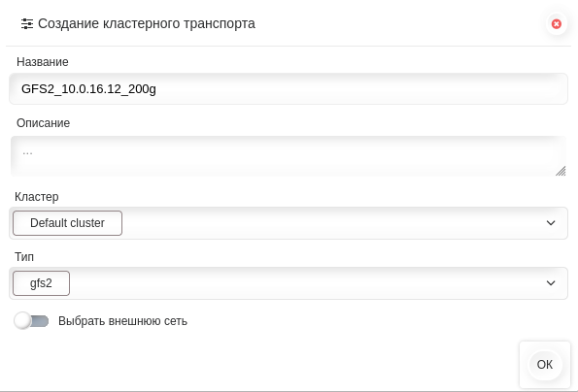Close the cluster transport creation dialog
The width and height of the screenshot is (578, 392).
point(557,24)
